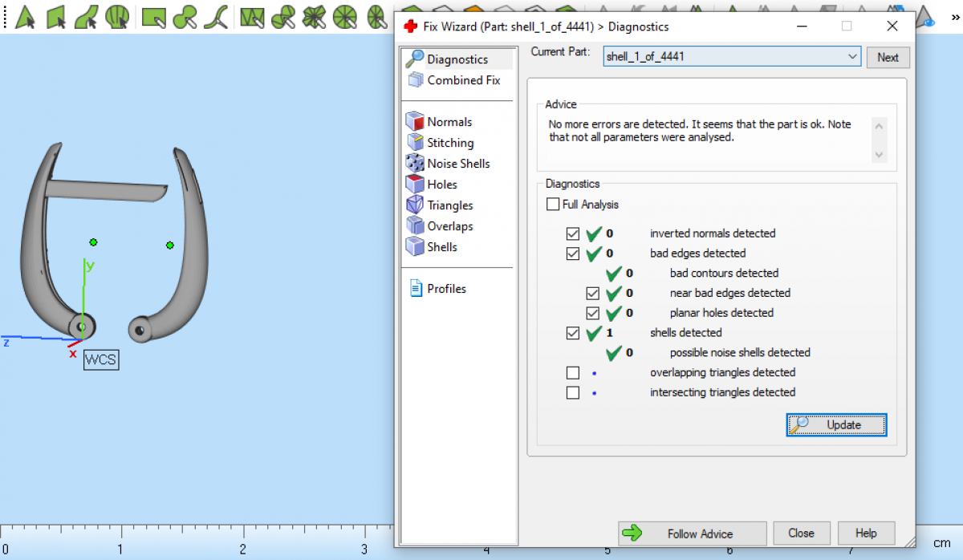Enable overlapping triangles detection
963x560 pixels.
tap(573, 373)
